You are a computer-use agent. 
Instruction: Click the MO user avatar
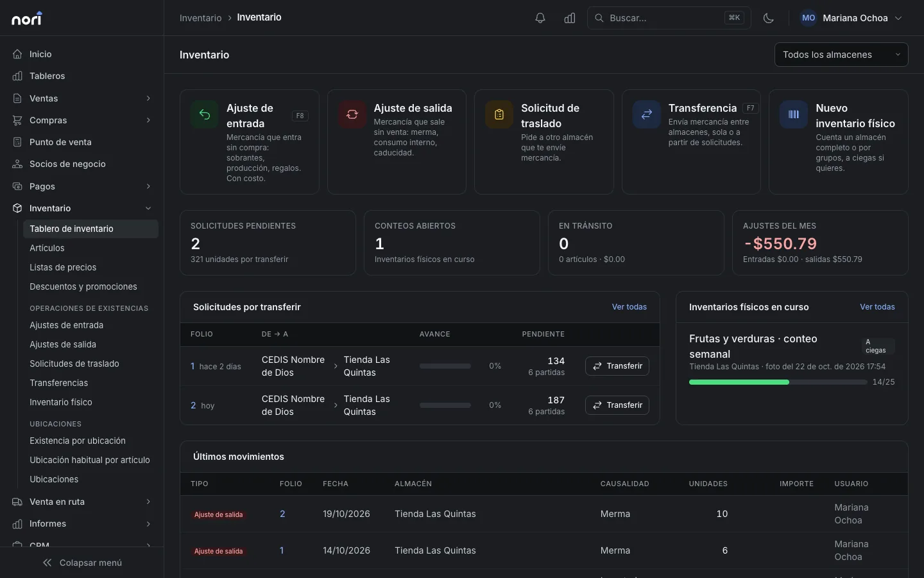(809, 18)
